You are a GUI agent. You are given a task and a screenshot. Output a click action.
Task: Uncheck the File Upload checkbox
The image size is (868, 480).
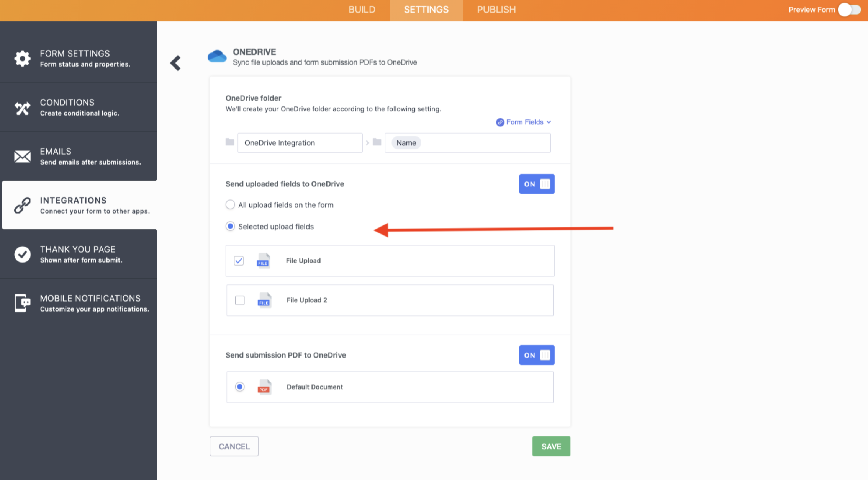239,261
